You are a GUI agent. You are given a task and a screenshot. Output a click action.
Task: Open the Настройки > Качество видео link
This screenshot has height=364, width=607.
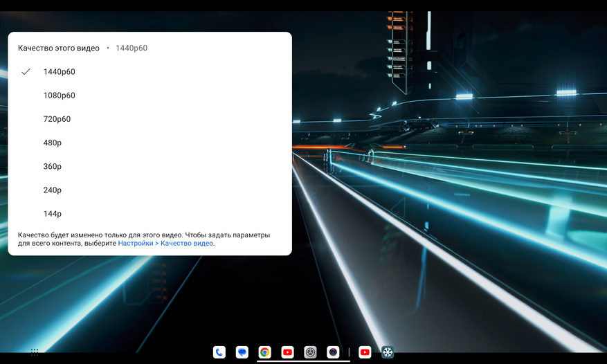(x=165, y=244)
